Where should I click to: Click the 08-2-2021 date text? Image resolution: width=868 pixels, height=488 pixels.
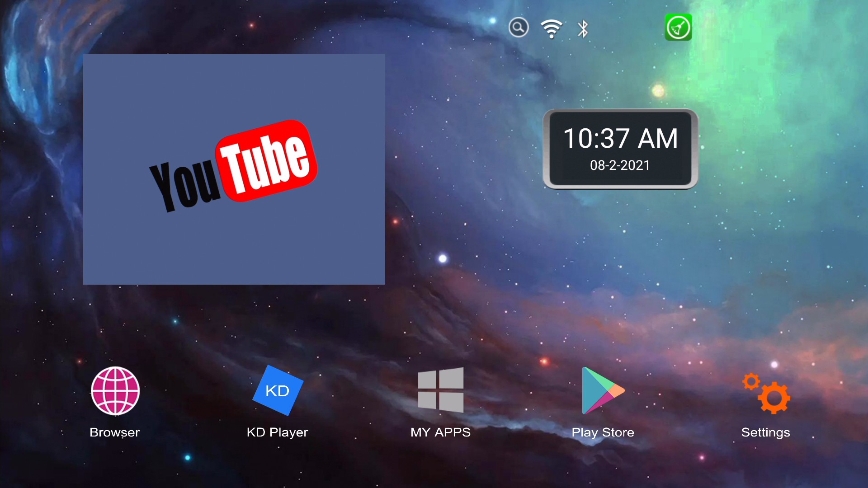click(620, 165)
